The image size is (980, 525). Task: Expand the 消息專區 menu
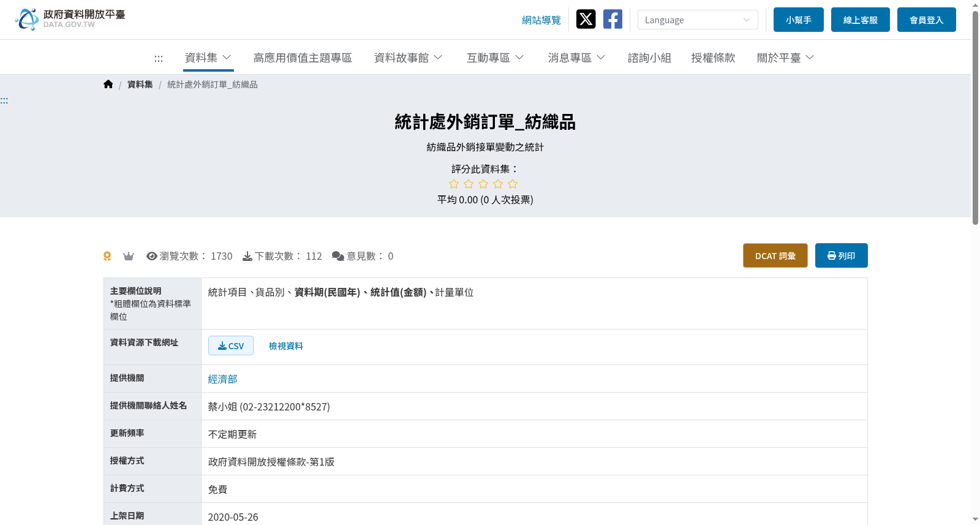tap(577, 58)
